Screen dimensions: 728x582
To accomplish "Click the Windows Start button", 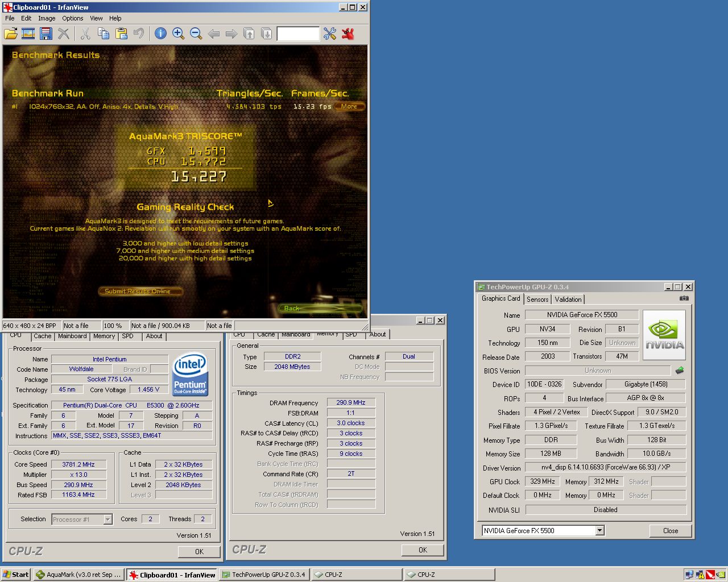I will coord(16,575).
